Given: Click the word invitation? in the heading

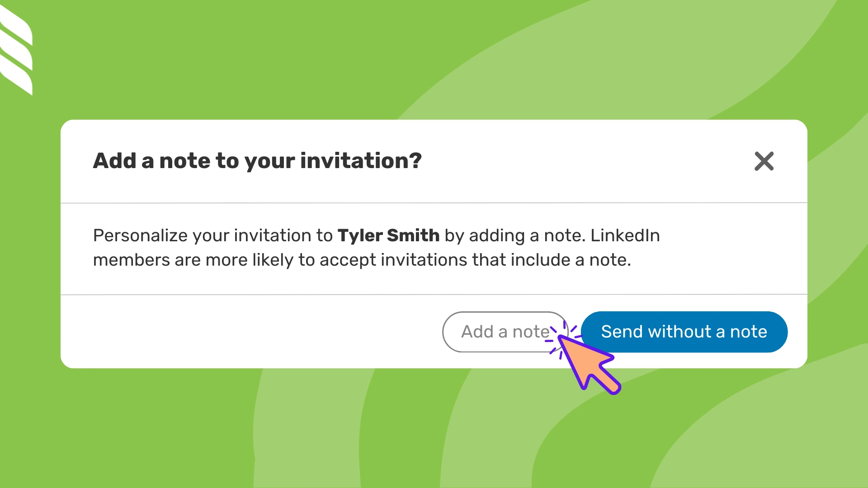Looking at the screenshot, I should [x=361, y=161].
